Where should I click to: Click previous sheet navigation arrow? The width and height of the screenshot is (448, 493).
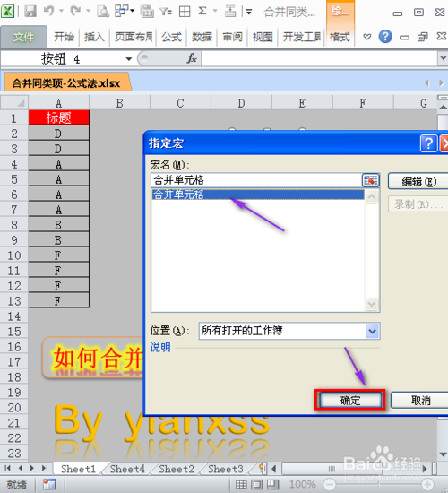[21, 469]
